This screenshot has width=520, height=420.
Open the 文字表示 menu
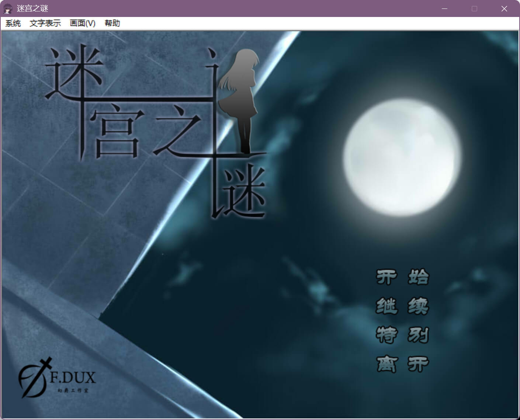point(45,23)
